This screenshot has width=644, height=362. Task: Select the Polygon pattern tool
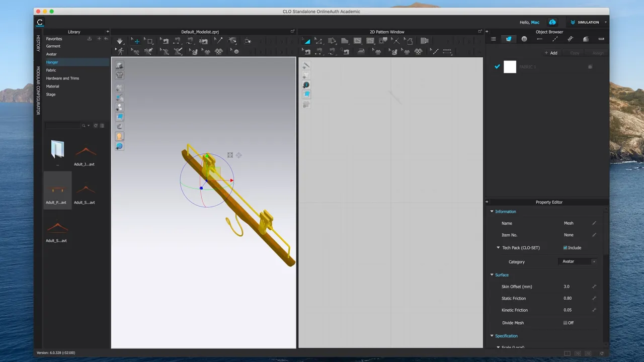[345, 41]
